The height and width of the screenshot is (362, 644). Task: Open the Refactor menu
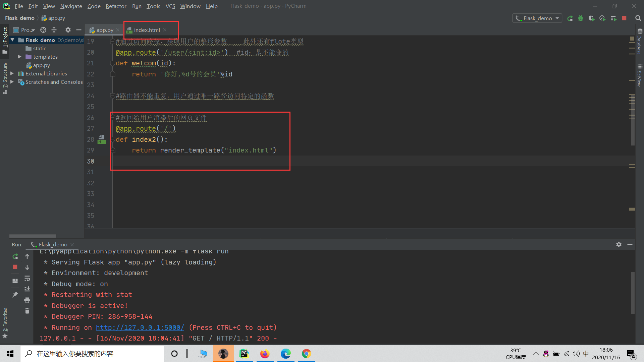(116, 6)
